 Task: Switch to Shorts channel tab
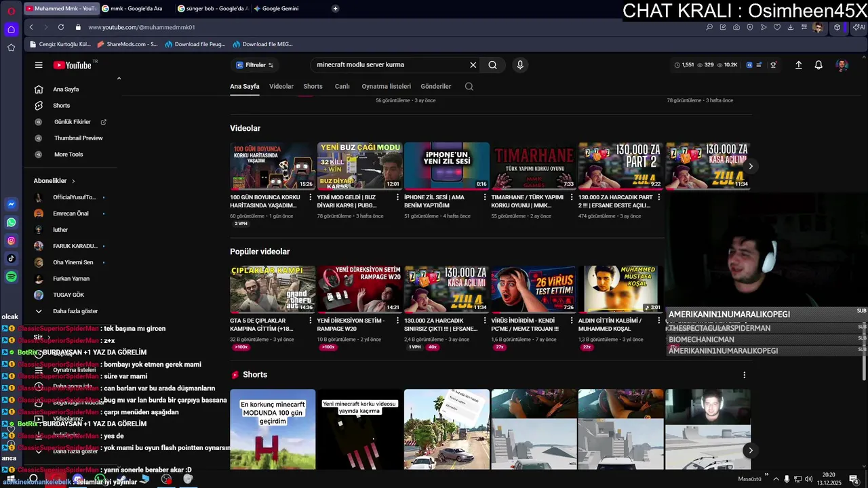(313, 87)
